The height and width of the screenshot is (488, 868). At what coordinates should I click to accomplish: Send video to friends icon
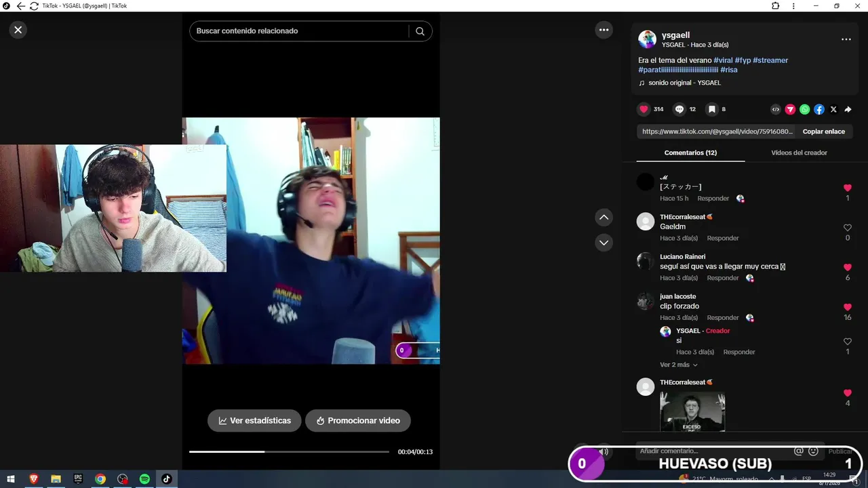click(790, 109)
